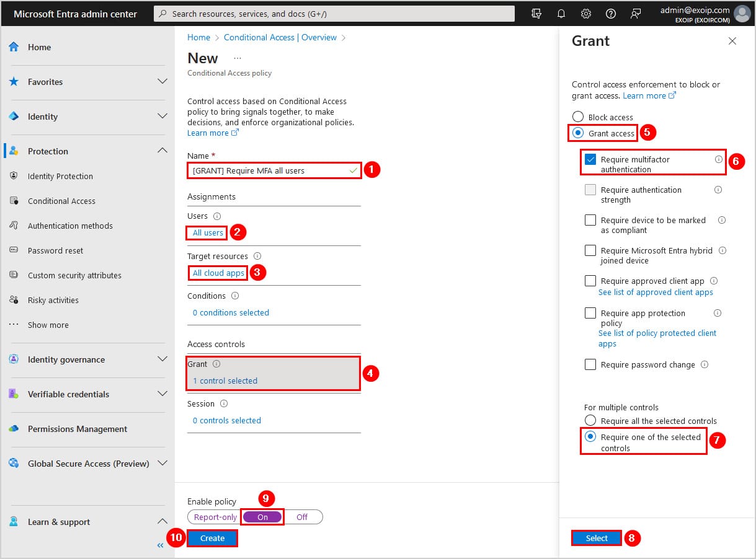Open All users assignment link
Viewport: 756px width, 559px height.
(208, 232)
